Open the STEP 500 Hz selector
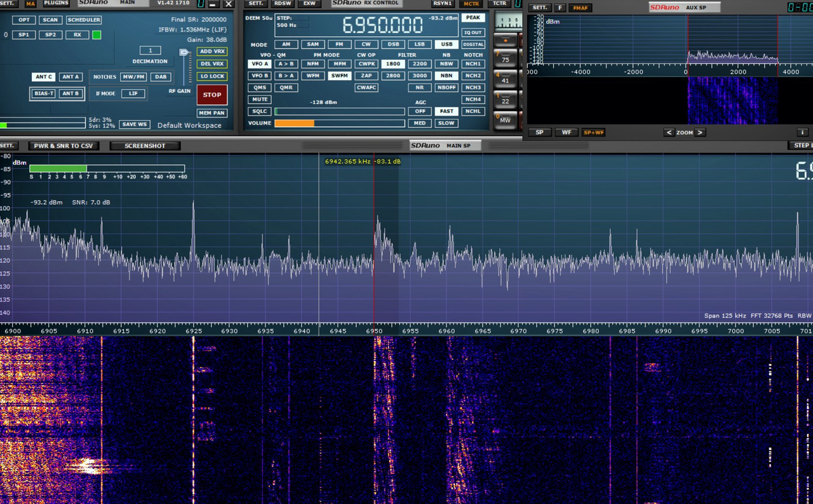 (292, 22)
